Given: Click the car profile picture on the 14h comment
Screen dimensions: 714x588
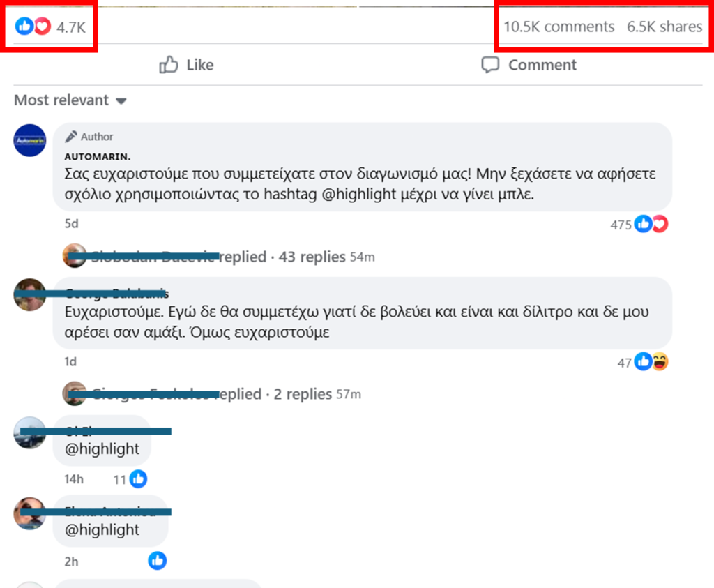Looking at the screenshot, I should (x=29, y=432).
